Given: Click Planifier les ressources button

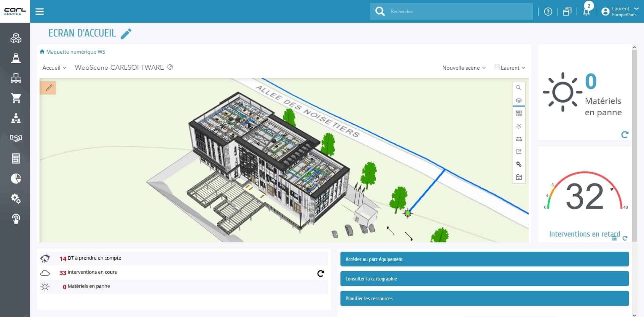Looking at the screenshot, I should click(x=484, y=299).
